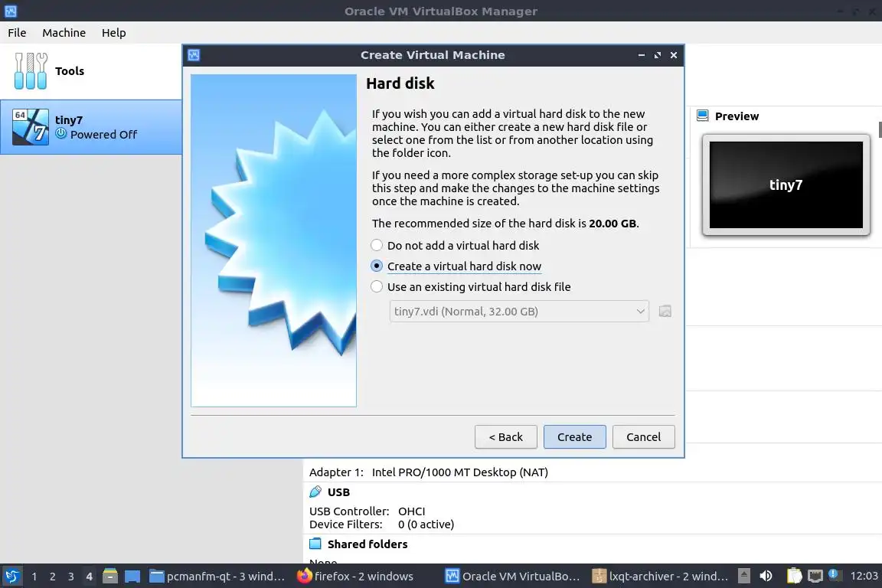The image size is (882, 588).
Task: Select the tiny7 virtual machine icon
Action: coord(31,127)
